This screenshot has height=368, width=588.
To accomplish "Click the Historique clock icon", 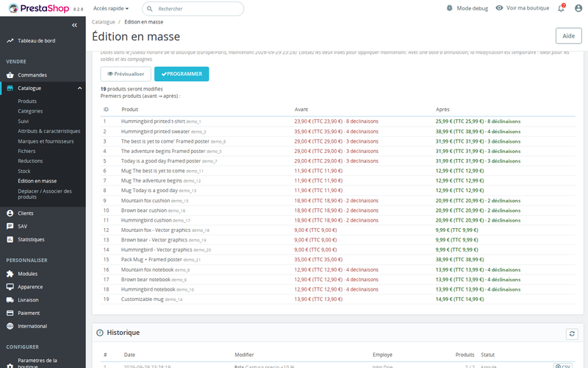I will (100, 333).
